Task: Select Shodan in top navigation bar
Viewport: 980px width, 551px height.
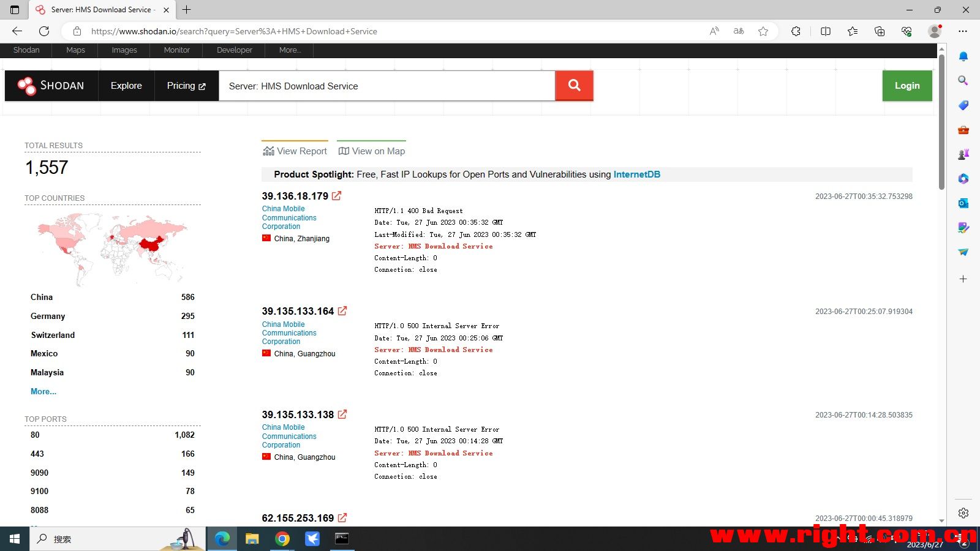Action: pyautogui.click(x=26, y=50)
